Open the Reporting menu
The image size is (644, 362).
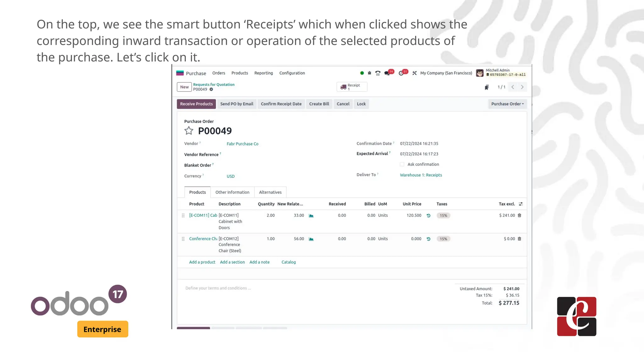264,73
